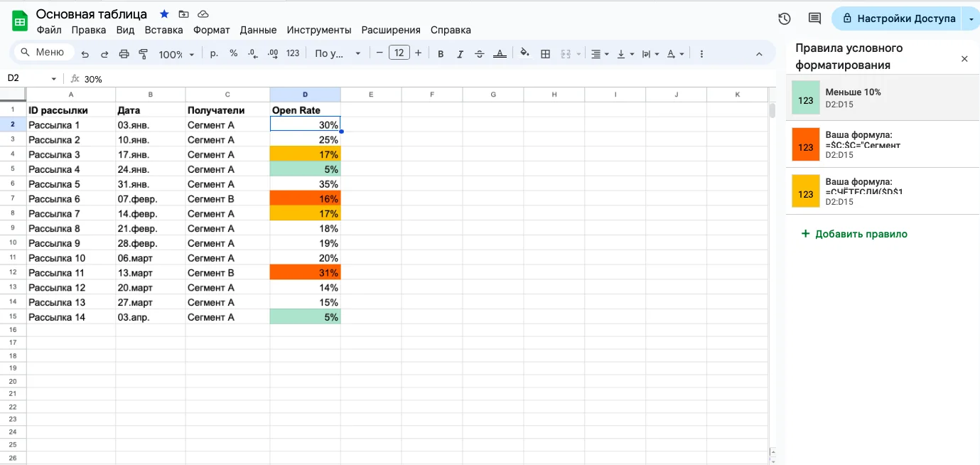Decrease decimal places
The height and width of the screenshot is (465, 980).
coord(253,53)
